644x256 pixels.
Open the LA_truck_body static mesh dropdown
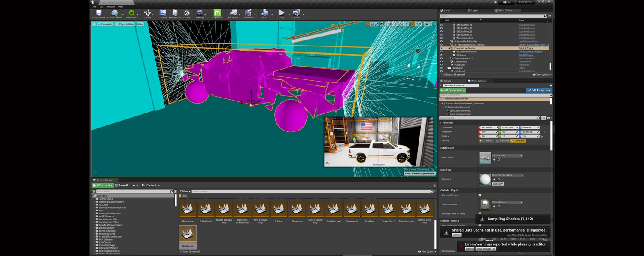pos(507,155)
